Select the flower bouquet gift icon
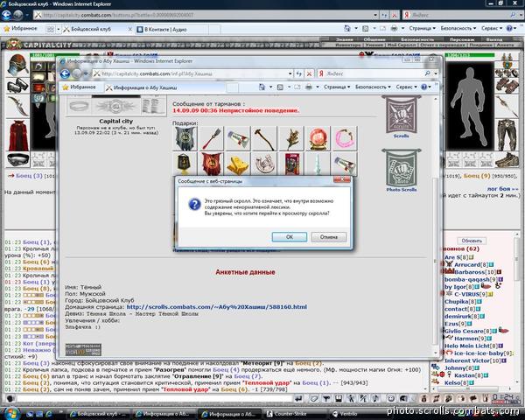This screenshot has width=525, height=420. pos(291,138)
